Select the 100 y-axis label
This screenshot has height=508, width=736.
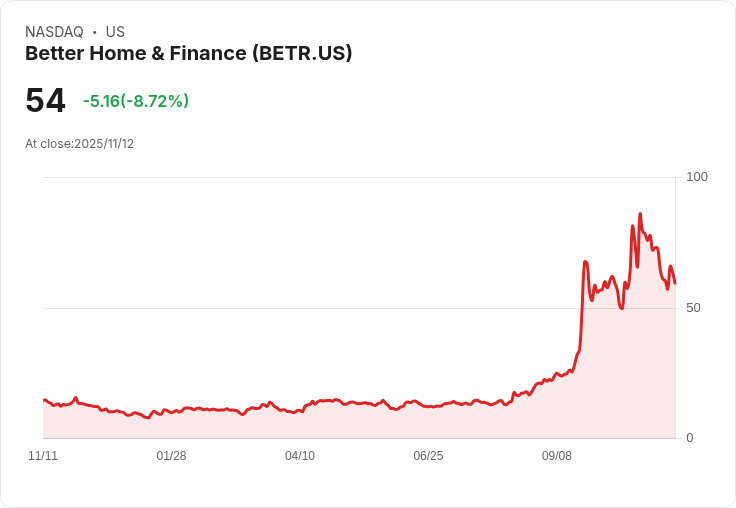click(x=697, y=177)
